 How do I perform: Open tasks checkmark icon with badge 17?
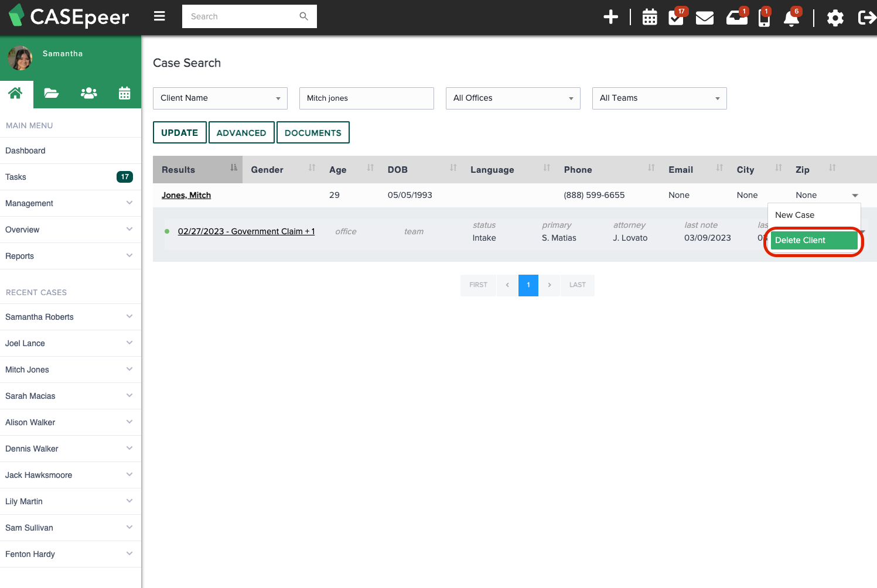(677, 17)
